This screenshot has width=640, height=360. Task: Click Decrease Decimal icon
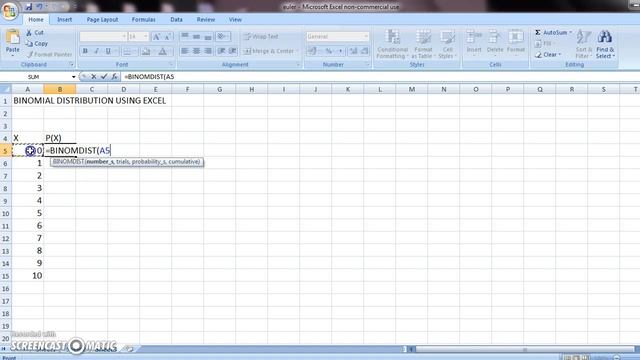(x=364, y=51)
